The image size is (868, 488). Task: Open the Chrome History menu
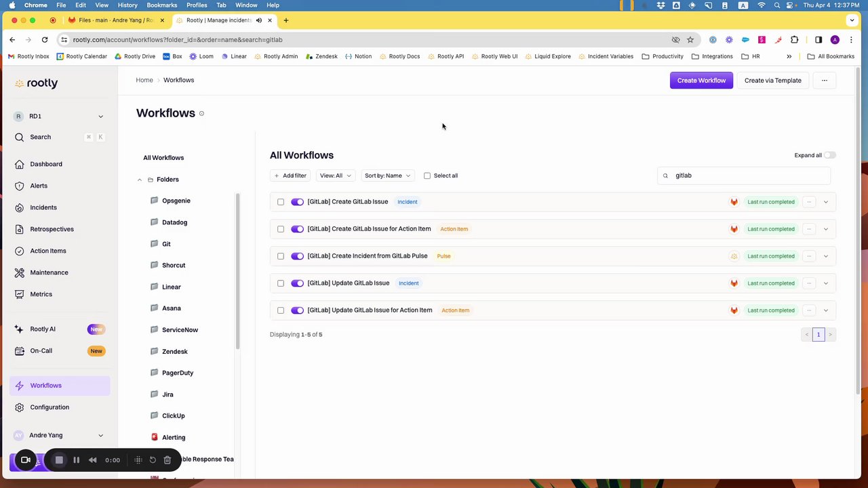point(127,5)
